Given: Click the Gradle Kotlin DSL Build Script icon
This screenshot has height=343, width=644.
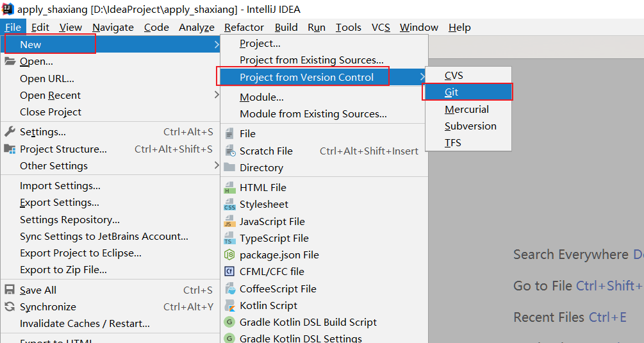Looking at the screenshot, I should [x=229, y=322].
